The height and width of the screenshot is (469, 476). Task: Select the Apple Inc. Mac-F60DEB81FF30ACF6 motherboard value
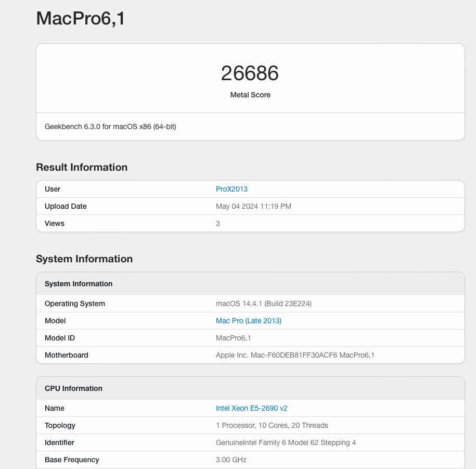click(295, 355)
